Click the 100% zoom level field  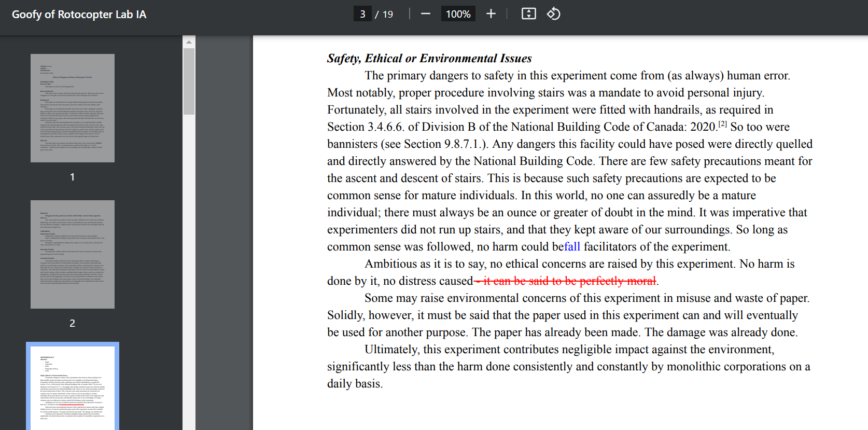point(458,14)
